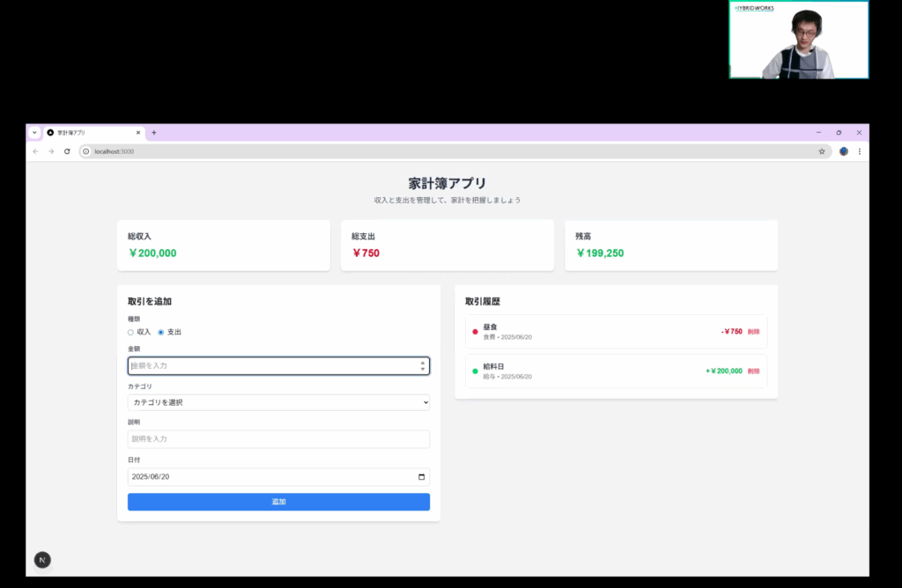Click the localhost:3000 address bar
902x588 pixels.
455,151
